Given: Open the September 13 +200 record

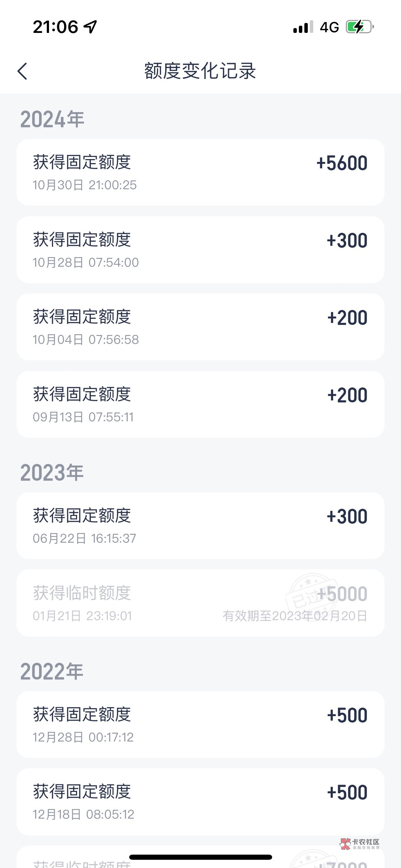Looking at the screenshot, I should pos(200,404).
